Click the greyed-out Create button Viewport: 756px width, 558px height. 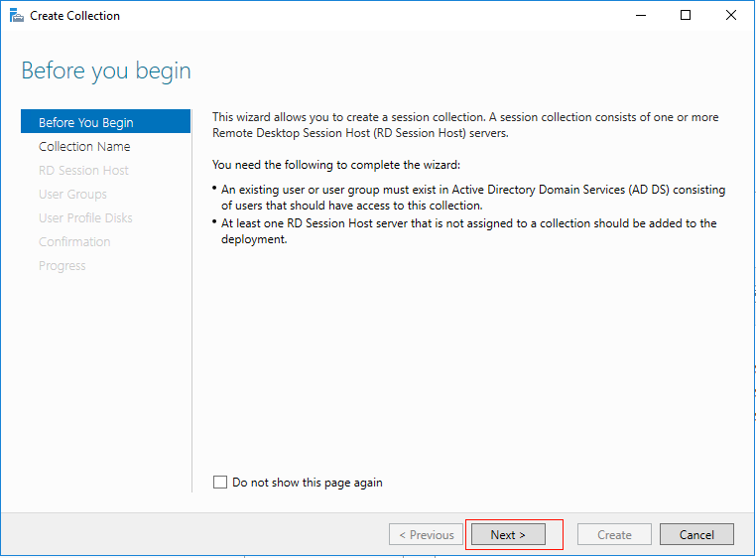(x=614, y=534)
